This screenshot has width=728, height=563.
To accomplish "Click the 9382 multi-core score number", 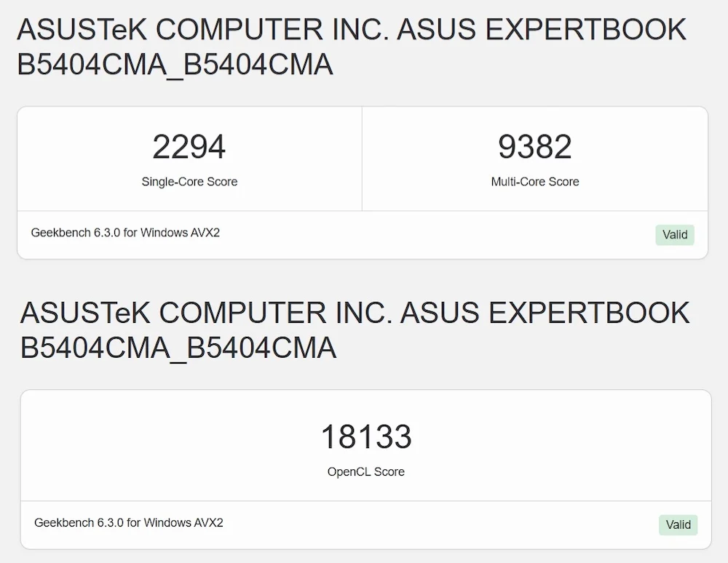I will pyautogui.click(x=535, y=147).
